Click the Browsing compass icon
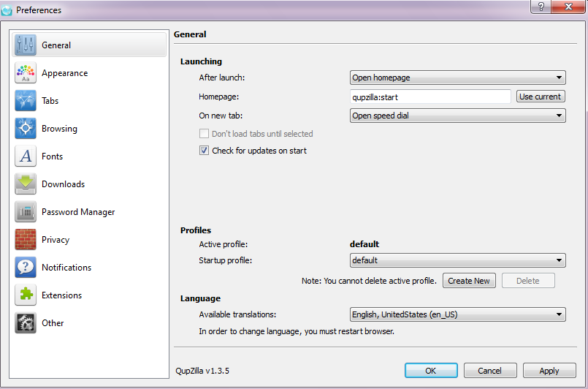 click(26, 129)
